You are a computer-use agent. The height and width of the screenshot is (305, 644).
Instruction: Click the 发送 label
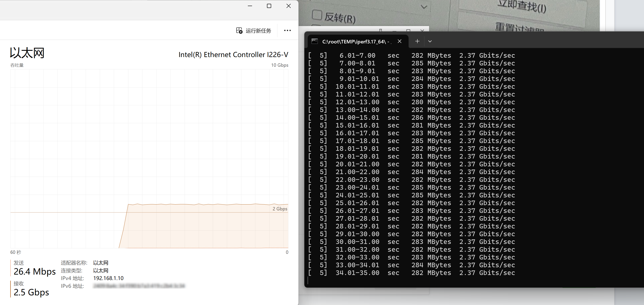tap(19, 263)
